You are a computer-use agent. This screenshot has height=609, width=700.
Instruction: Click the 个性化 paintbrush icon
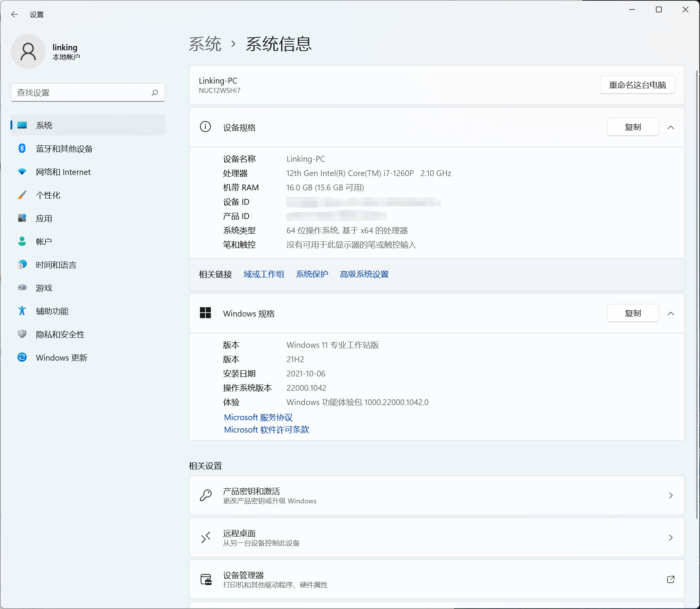pos(22,195)
